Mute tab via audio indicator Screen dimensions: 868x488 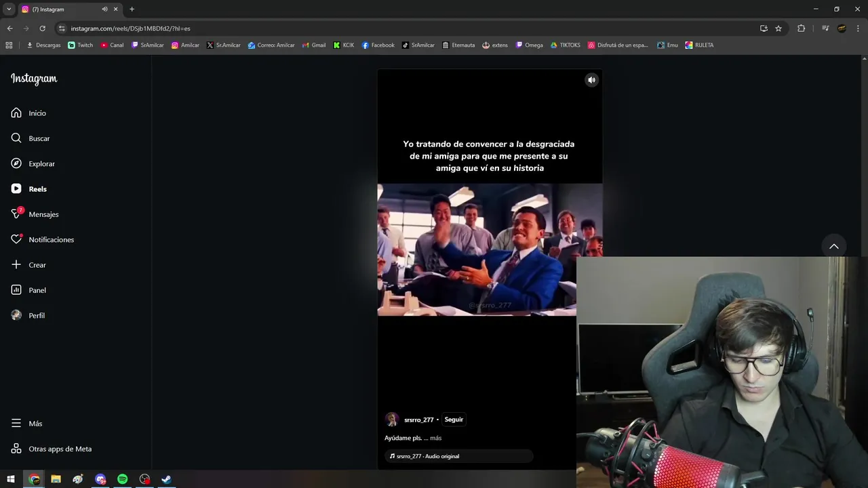pos(104,9)
